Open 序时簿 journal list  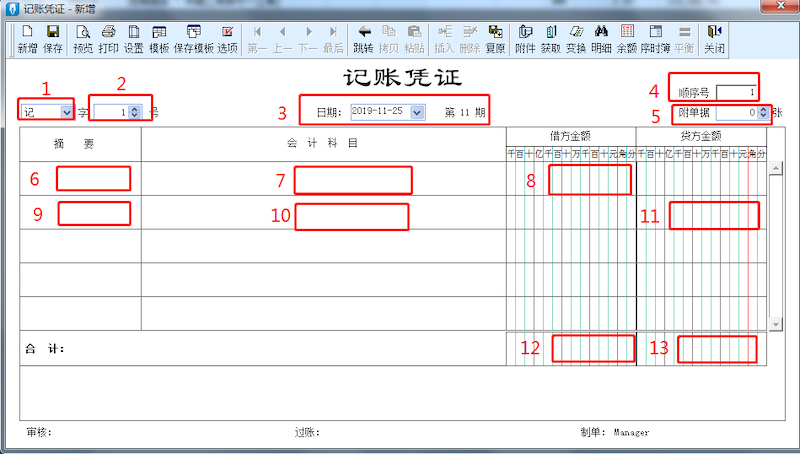[x=656, y=39]
